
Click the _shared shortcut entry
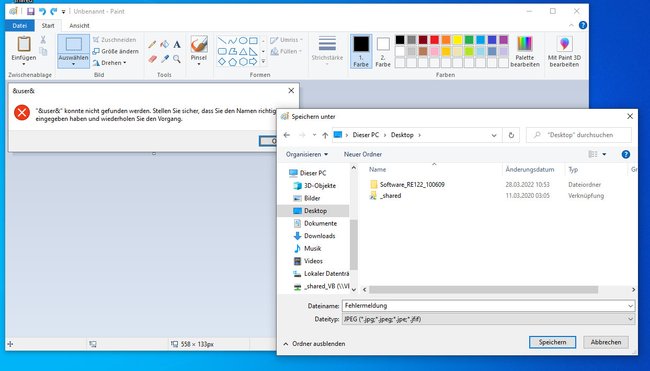tap(386, 196)
